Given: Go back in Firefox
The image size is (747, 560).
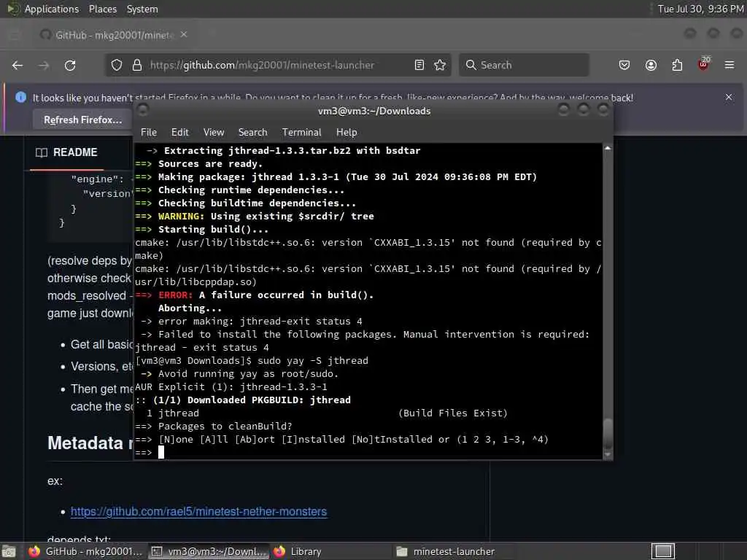Looking at the screenshot, I should pos(18,65).
